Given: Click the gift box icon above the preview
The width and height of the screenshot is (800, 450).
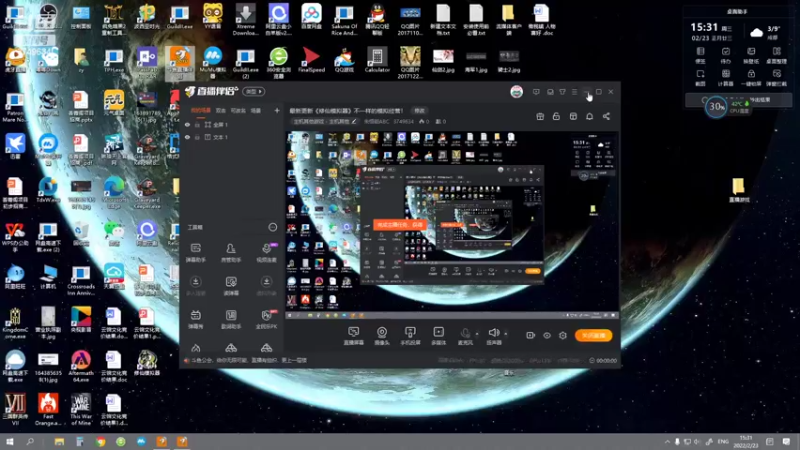Looking at the screenshot, I should (x=540, y=116).
